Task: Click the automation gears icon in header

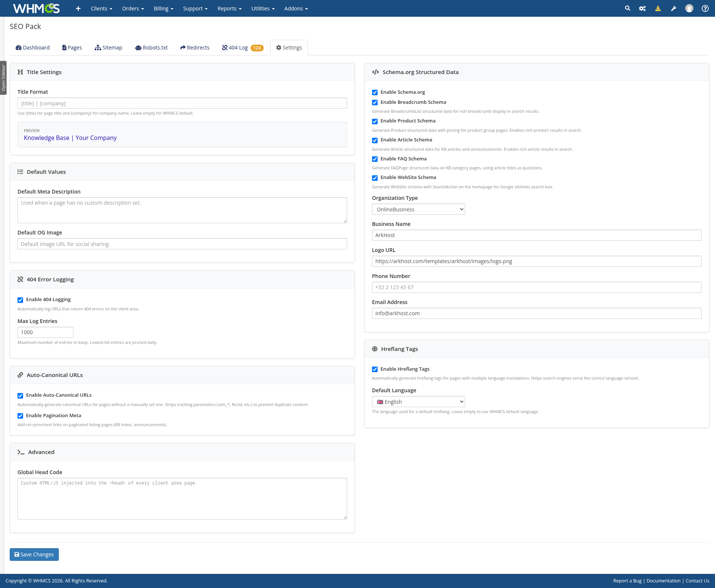Action: (642, 8)
